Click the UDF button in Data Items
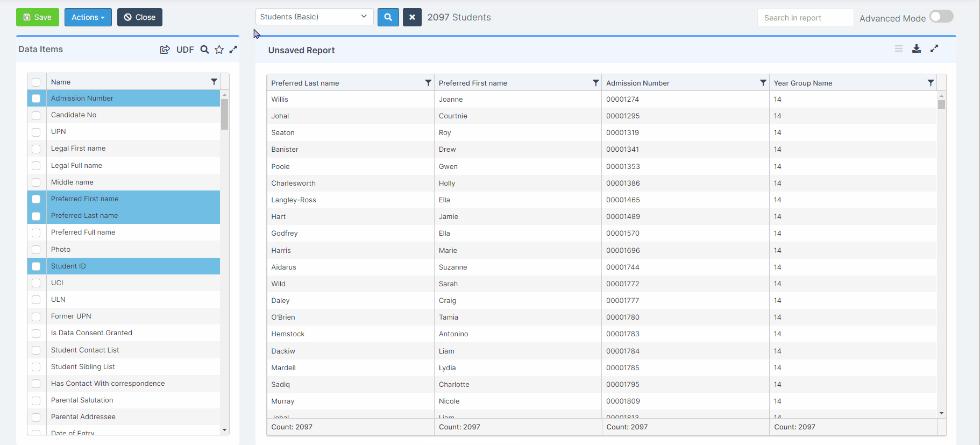Image resolution: width=980 pixels, height=445 pixels. coord(185,50)
